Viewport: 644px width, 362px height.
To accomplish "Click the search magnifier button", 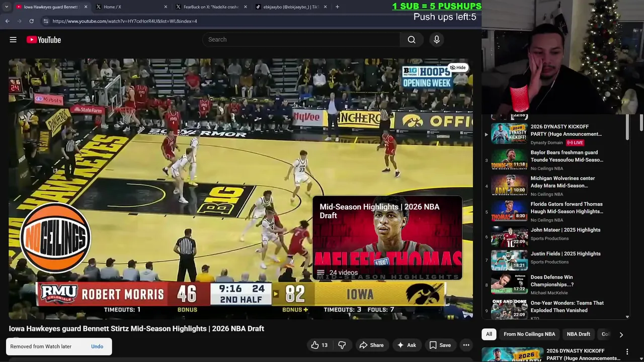I will 412,40.
